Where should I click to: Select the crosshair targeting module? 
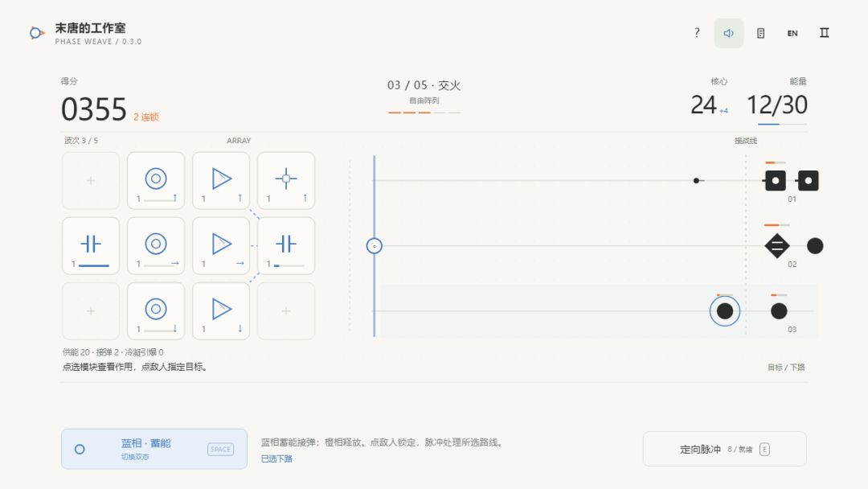[286, 180]
